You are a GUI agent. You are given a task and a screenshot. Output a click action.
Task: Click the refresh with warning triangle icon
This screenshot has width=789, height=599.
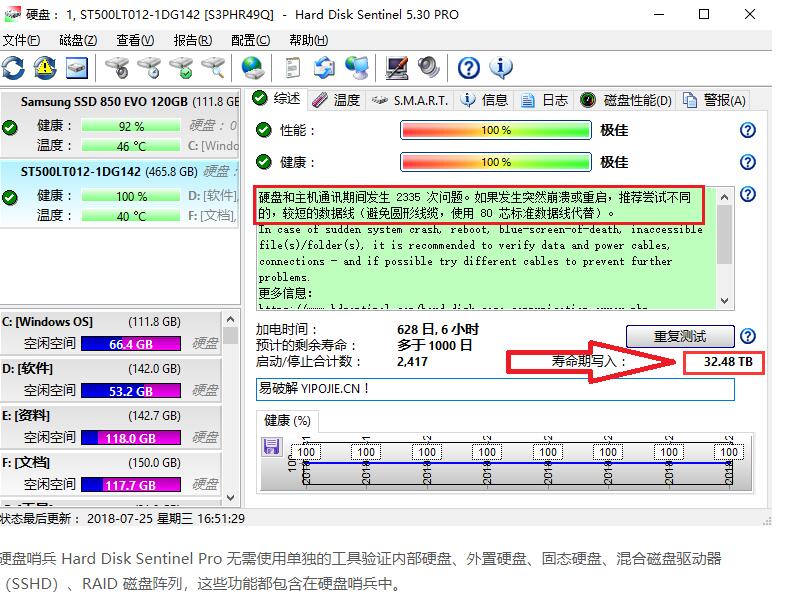[x=45, y=67]
